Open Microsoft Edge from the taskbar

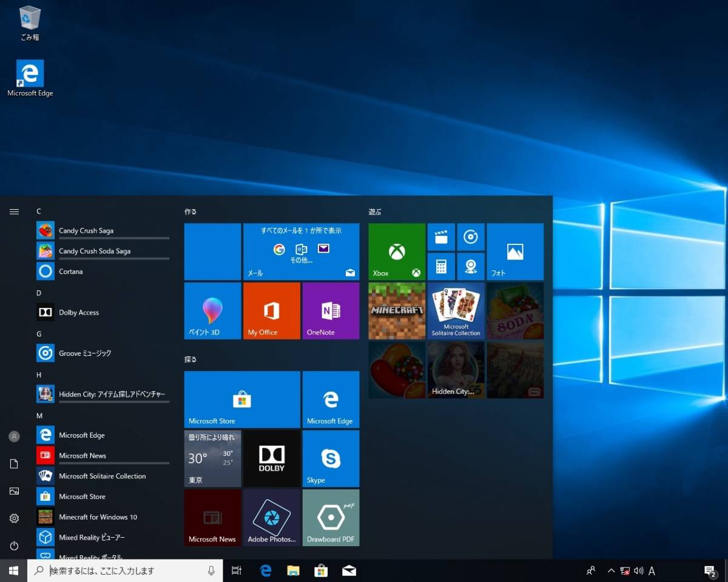point(266,570)
